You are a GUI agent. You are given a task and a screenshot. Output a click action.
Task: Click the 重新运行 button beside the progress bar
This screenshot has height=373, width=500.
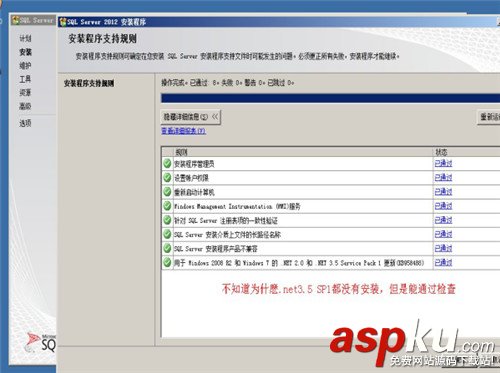(489, 117)
